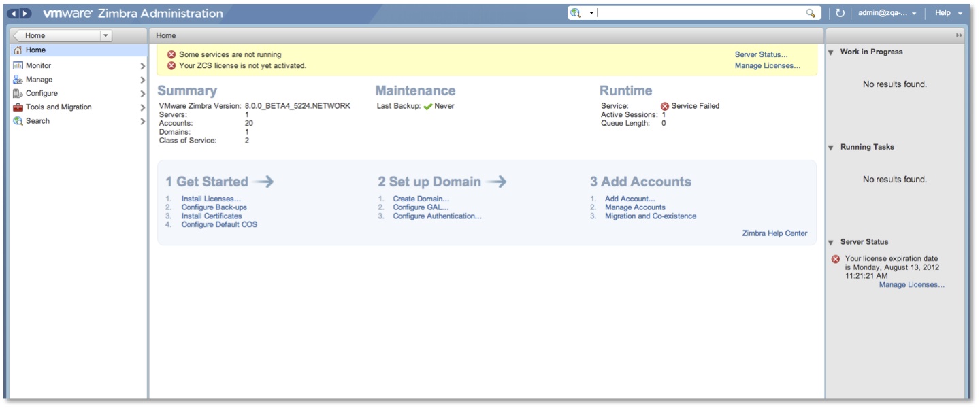Expand the Manage section chevron
Viewport: 980px width, 408px height.
tap(142, 80)
